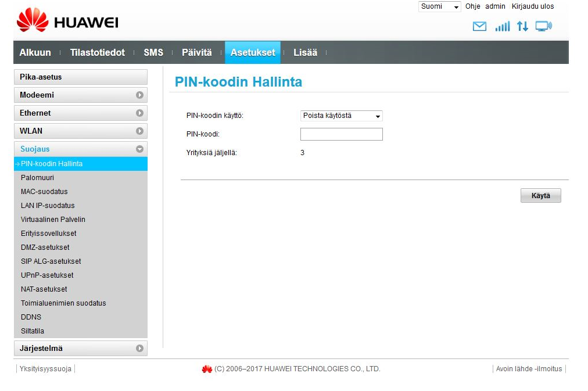Click the WLAN monitor status icon
This screenshot has height=391, width=588.
click(x=543, y=26)
